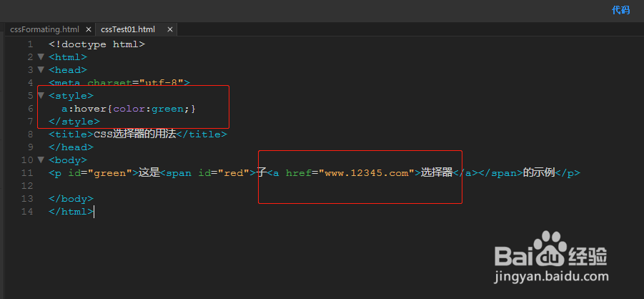644x299 pixels.
Task: Click line number 14 in the gutter
Action: (27, 212)
